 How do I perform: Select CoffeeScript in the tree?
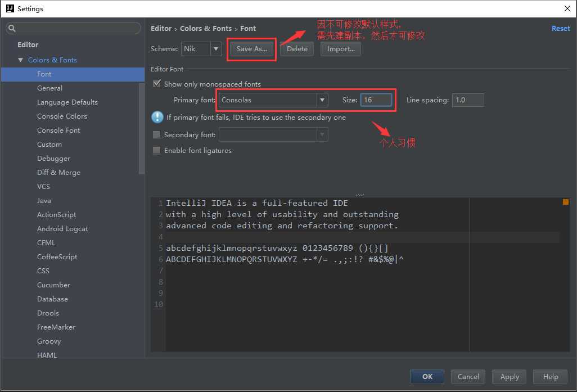(57, 256)
